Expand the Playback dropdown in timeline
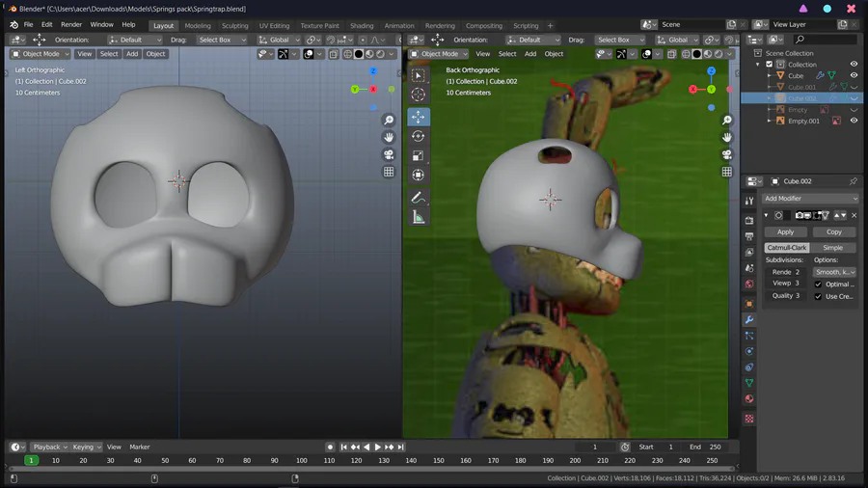The height and width of the screenshot is (488, 868). [49, 447]
